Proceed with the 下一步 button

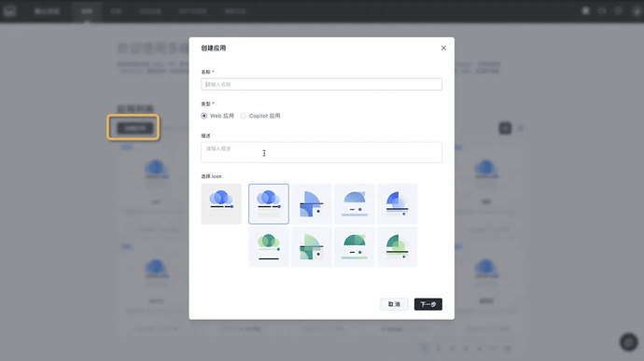(x=428, y=304)
